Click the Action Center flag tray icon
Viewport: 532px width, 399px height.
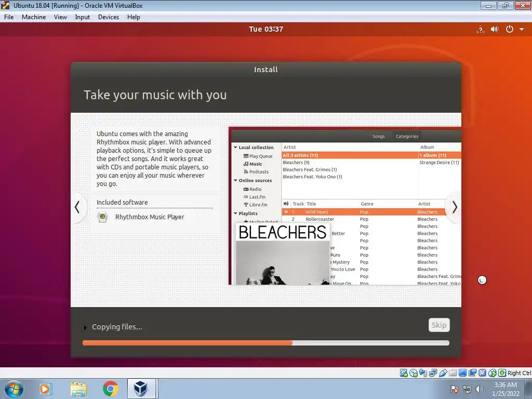(455, 389)
